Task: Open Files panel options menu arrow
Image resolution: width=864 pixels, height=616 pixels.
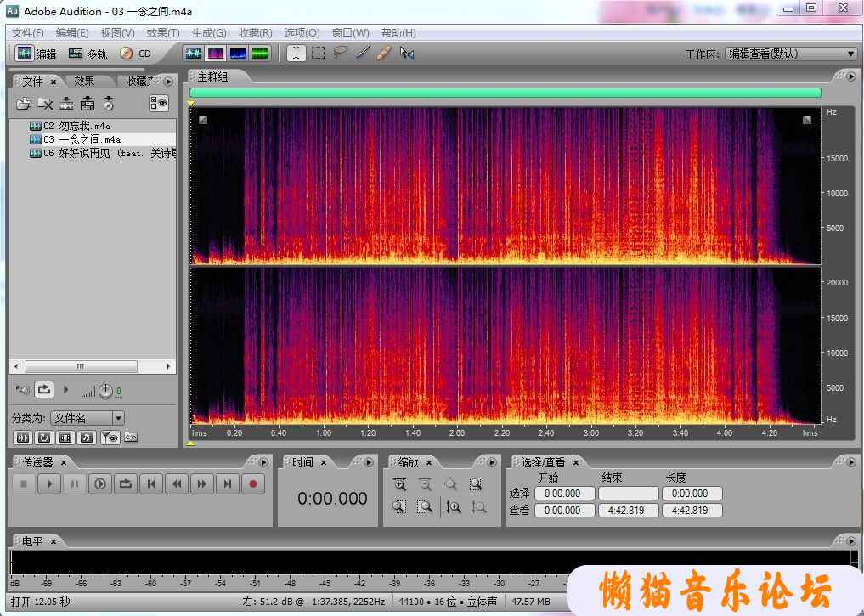Action: coord(168,82)
